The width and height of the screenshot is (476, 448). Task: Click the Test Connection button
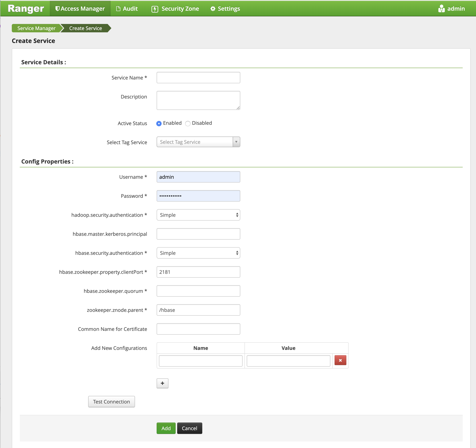click(x=111, y=402)
